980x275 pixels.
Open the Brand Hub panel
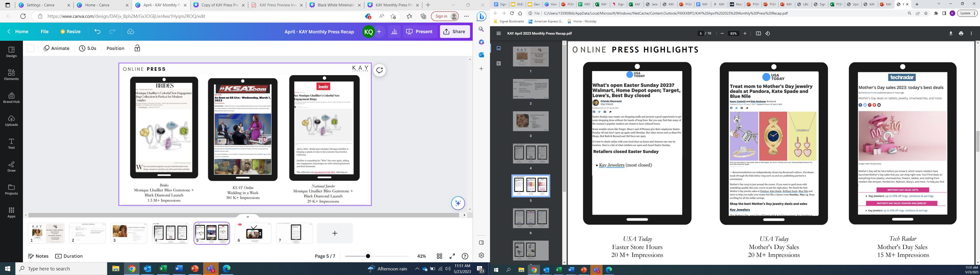coord(11,98)
